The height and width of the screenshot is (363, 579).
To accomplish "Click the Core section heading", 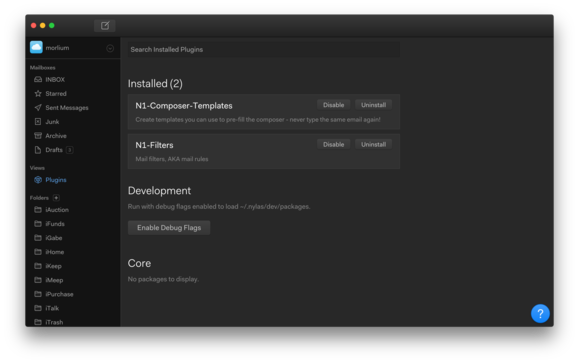I will 139,263.
